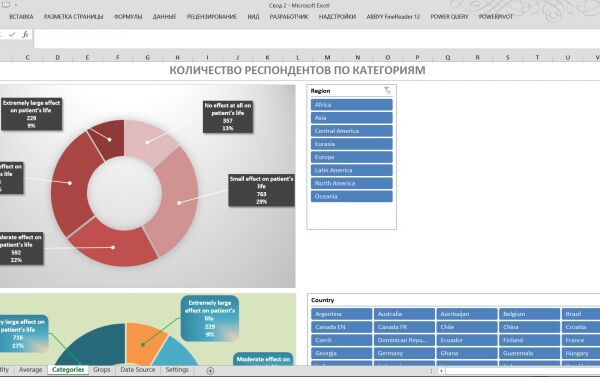Viewport: 600px width, 377px height.
Task: Click into the formula bar input
Action: [317, 39]
